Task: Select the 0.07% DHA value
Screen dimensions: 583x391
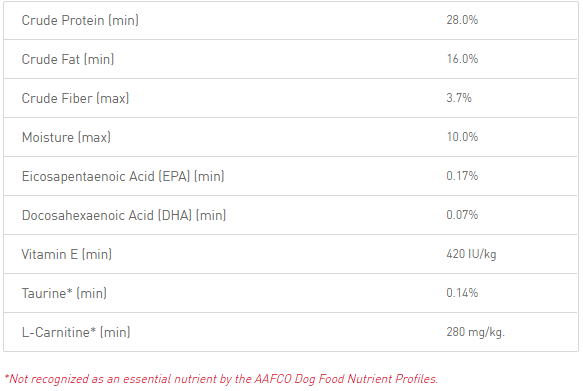Action: click(462, 215)
